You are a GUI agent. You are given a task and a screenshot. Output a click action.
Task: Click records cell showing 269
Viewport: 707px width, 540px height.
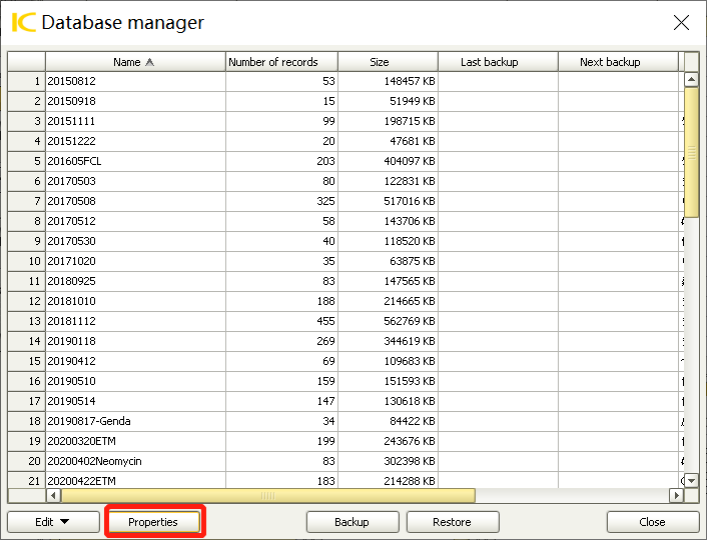click(282, 341)
